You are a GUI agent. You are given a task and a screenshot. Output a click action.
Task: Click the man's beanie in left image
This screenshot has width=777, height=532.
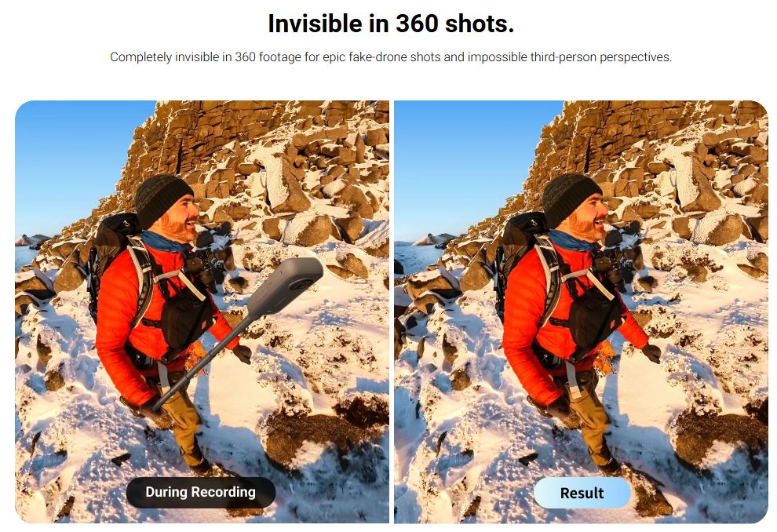(162, 199)
